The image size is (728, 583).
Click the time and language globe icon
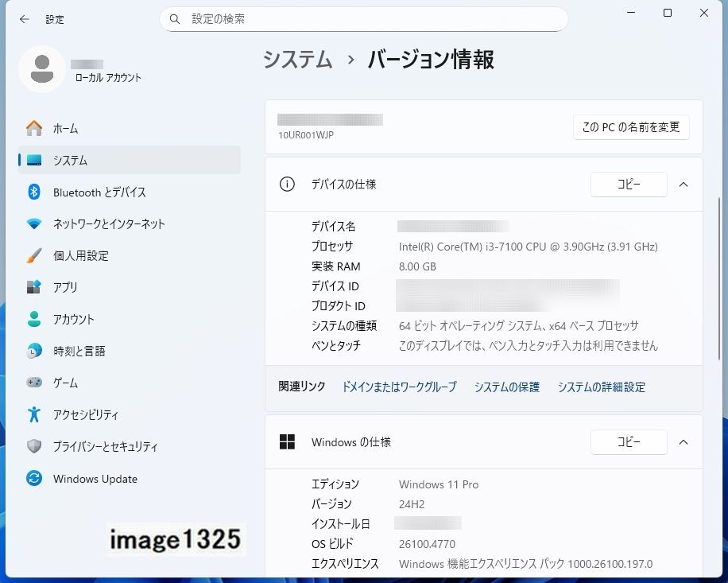34,351
